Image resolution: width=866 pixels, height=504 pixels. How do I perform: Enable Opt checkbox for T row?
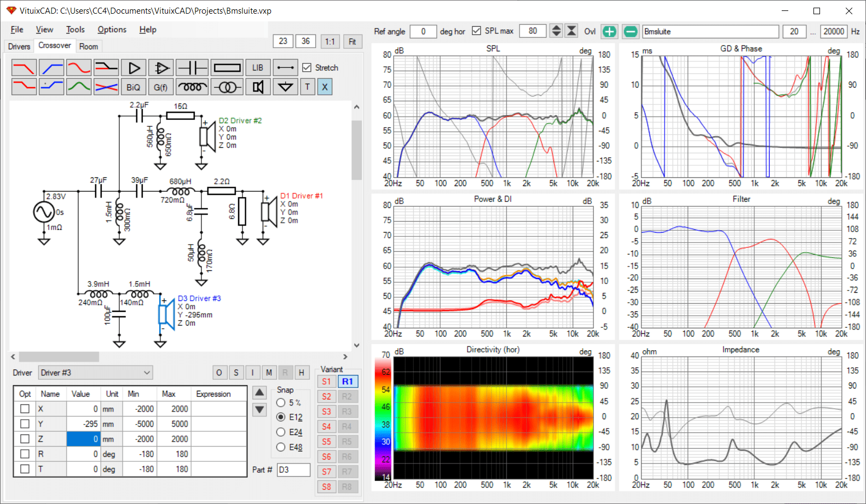point(25,469)
